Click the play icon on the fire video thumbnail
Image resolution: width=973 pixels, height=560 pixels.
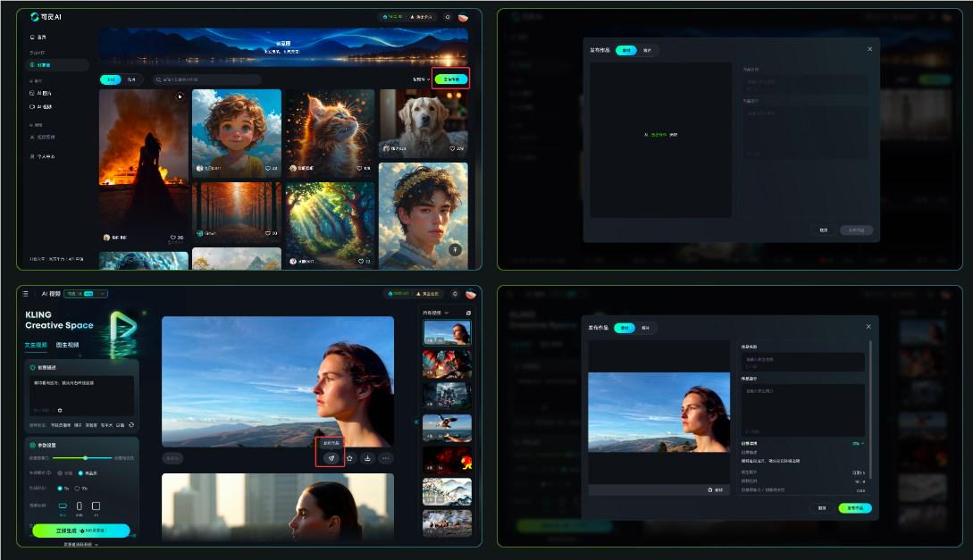[180, 96]
